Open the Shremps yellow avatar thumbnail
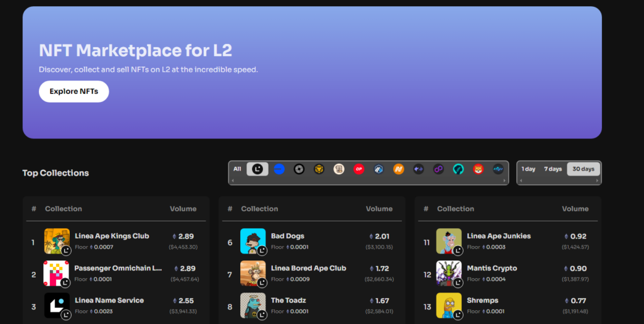 click(x=449, y=305)
